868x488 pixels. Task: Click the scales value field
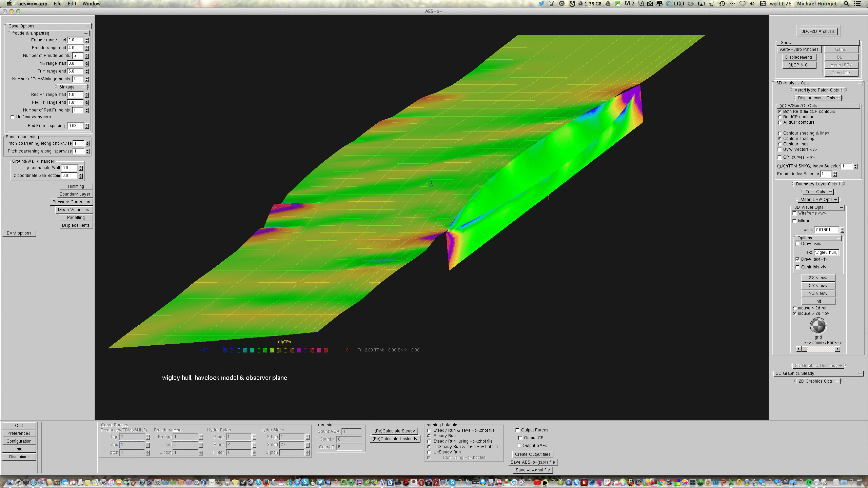point(826,230)
